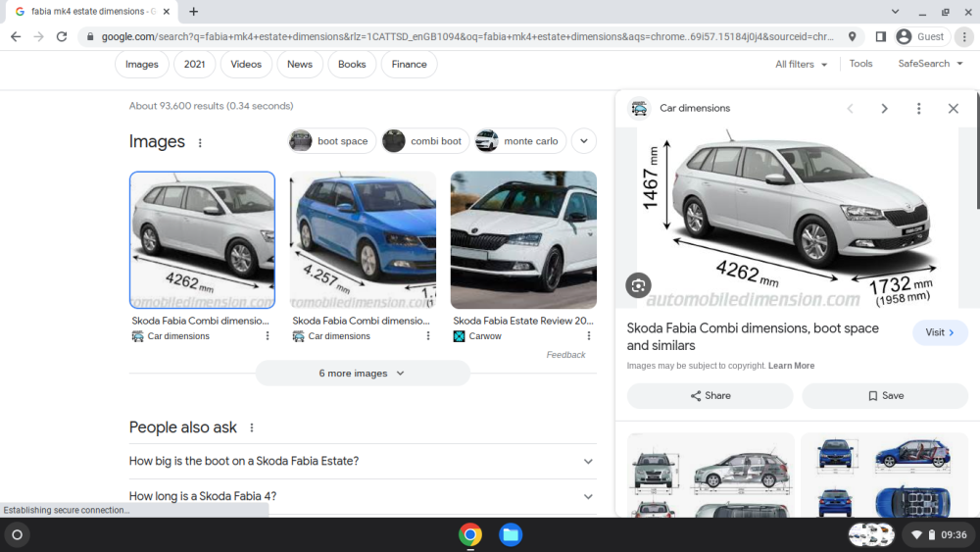Select the Videos search filter
This screenshot has height=552, width=980.
click(x=246, y=65)
